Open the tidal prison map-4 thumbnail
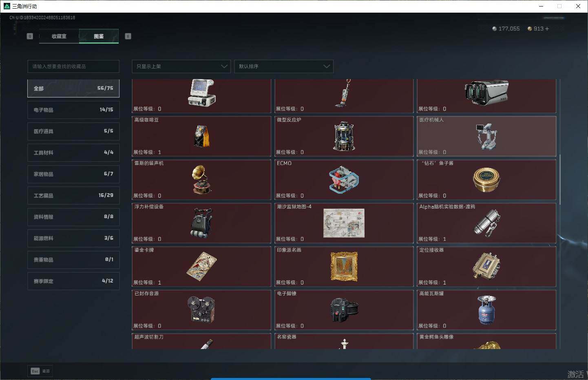 coord(344,223)
